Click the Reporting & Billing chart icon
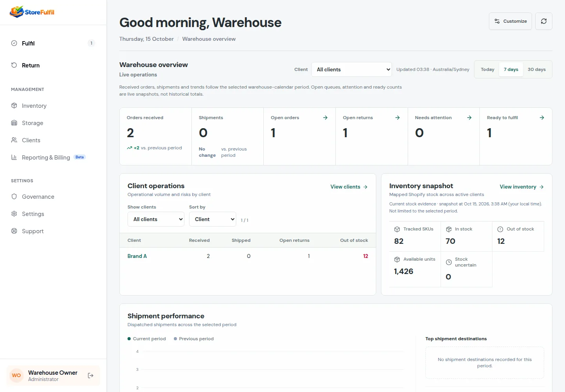Screen dimensions: 565x392 click(14, 157)
